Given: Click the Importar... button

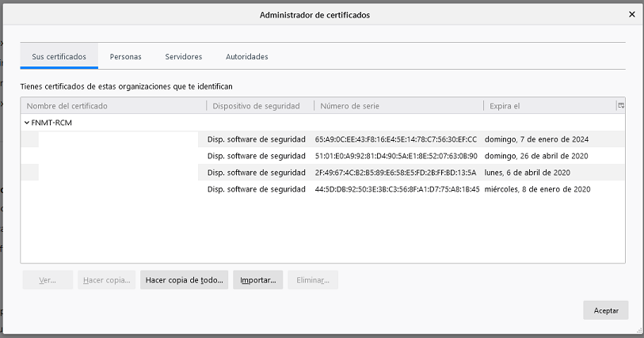Looking at the screenshot, I should [258, 280].
